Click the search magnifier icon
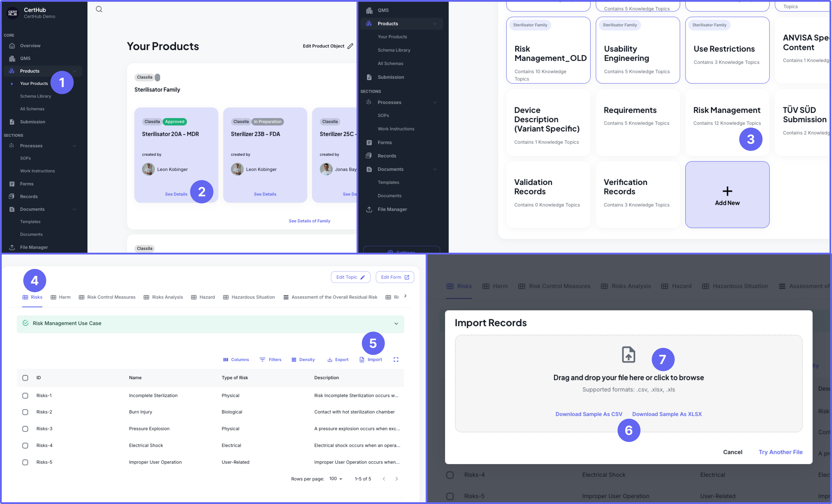Viewport: 832px width, 504px height. coord(99,9)
